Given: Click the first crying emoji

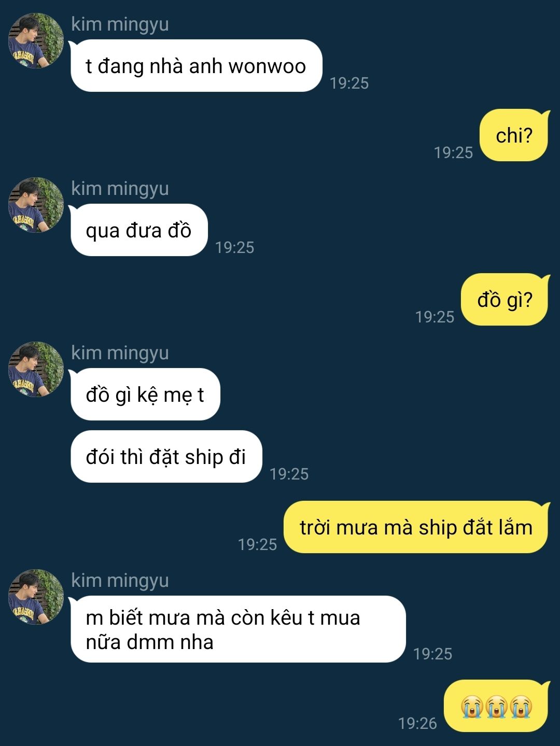Looking at the screenshot, I should (x=472, y=707).
